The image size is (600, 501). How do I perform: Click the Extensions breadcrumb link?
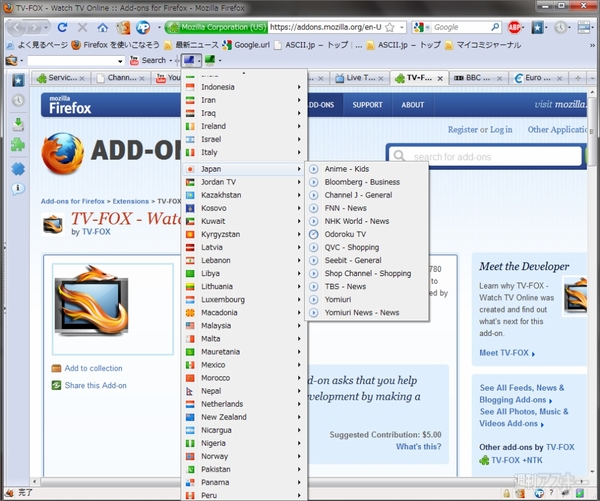pos(130,201)
